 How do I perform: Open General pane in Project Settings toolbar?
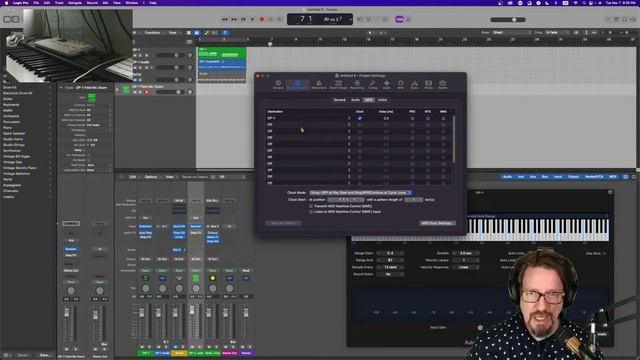point(278,84)
